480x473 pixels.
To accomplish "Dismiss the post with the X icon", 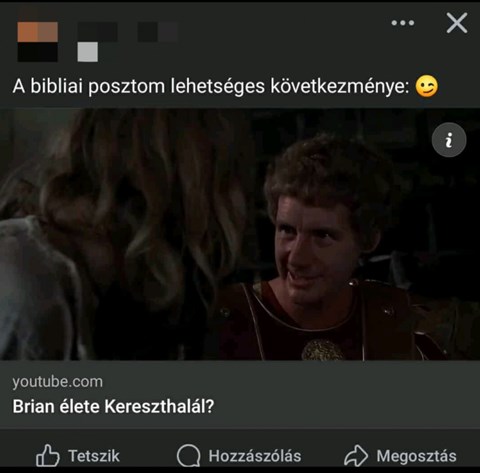I will (457, 23).
